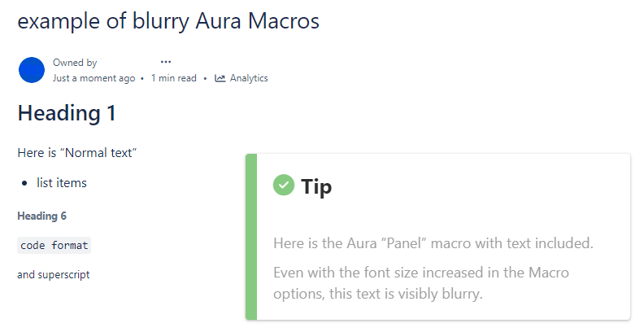The height and width of the screenshot is (332, 644).
Task: Click the 'list items' bullet entry
Action: click(x=62, y=183)
